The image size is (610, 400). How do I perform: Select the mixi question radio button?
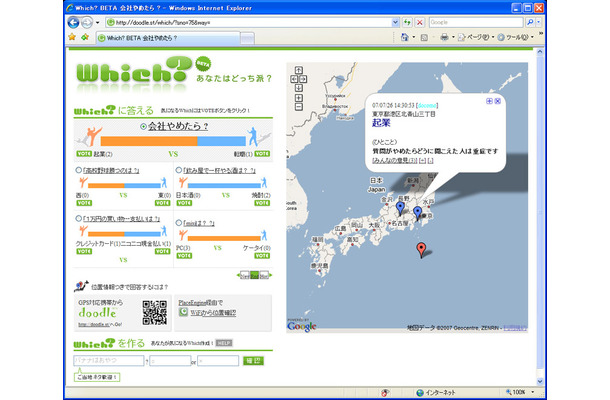point(179,223)
